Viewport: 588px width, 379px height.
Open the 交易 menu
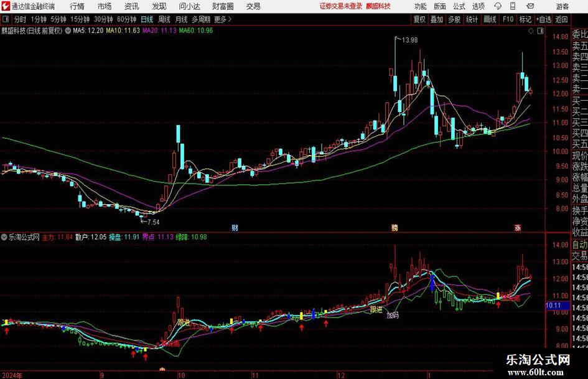coord(253,6)
